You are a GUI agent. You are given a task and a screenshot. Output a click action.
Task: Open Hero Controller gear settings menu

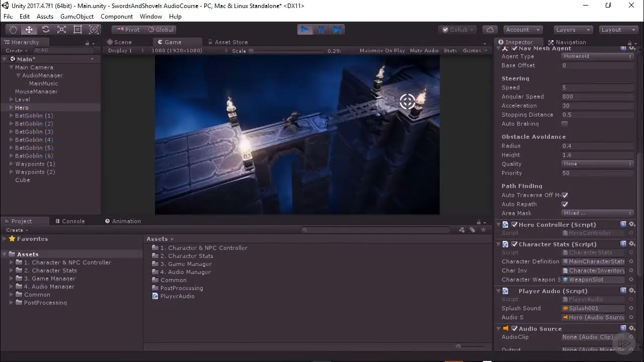point(632,225)
